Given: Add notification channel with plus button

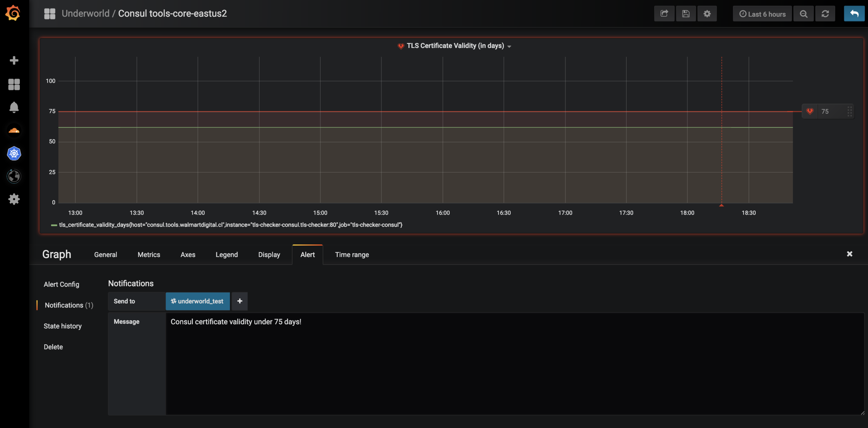Looking at the screenshot, I should pos(240,301).
